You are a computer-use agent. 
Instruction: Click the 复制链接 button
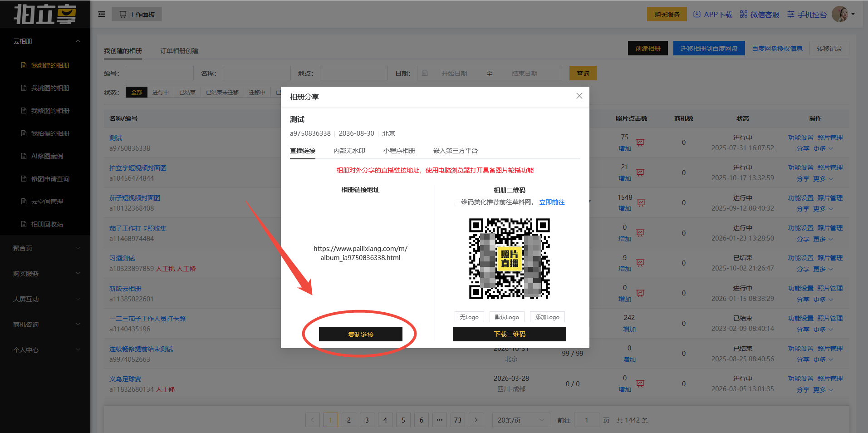point(360,334)
